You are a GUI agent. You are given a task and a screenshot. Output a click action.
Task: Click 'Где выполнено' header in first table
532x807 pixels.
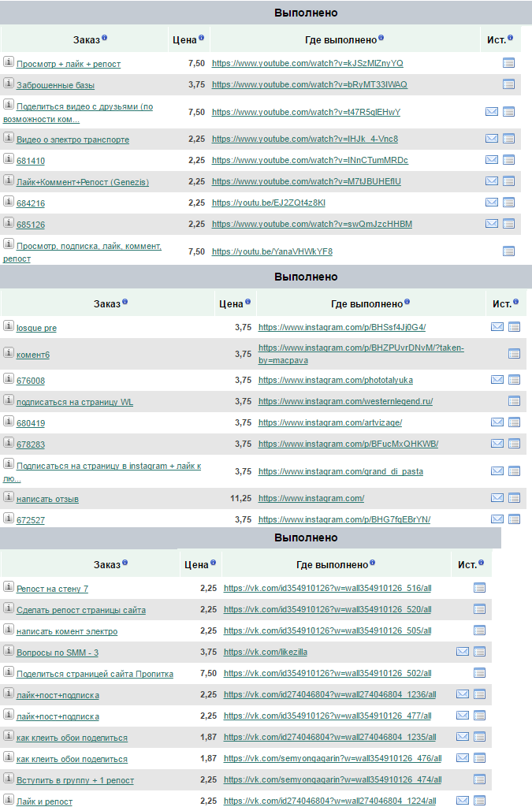click(340, 40)
